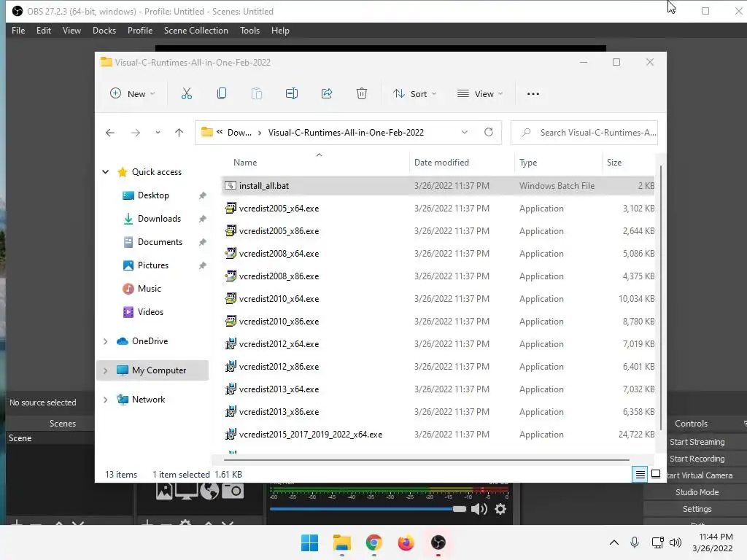This screenshot has width=747, height=560.
Task: Go up one folder level arrow
Action: click(x=179, y=133)
